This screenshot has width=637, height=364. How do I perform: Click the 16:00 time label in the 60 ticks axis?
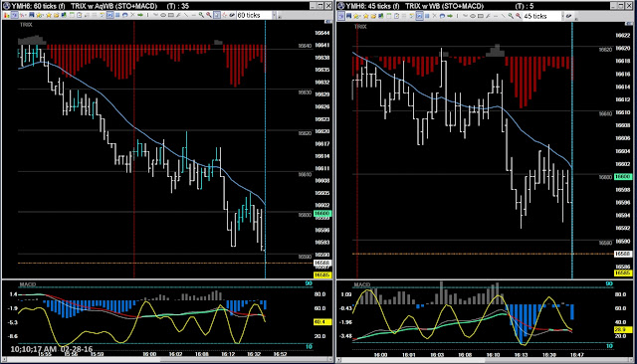(149, 354)
